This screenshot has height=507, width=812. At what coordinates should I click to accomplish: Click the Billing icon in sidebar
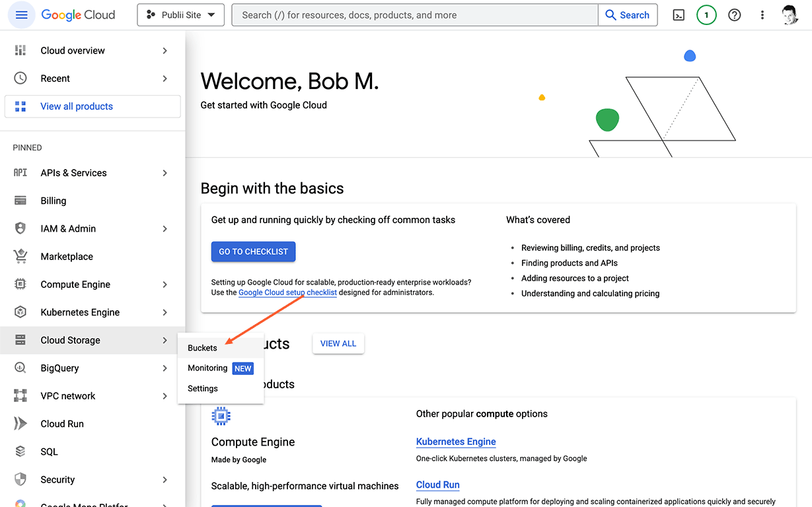[20, 201]
